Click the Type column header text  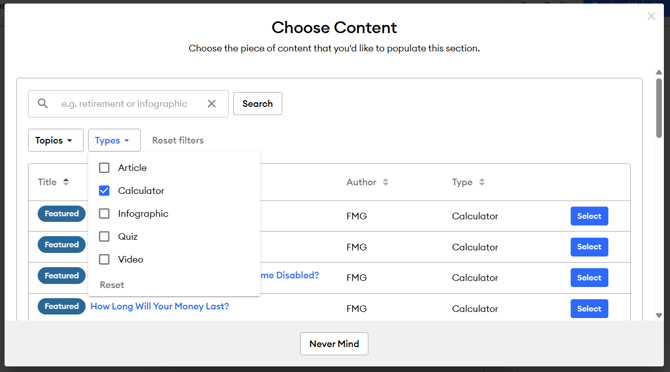462,182
